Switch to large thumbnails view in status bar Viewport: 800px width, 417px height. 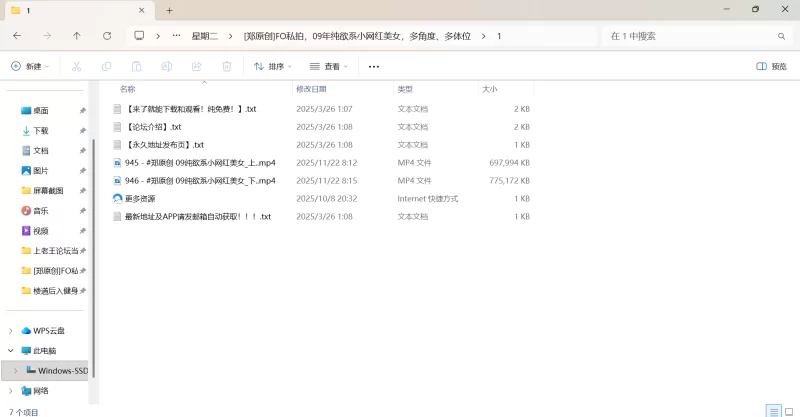pyautogui.click(x=788, y=410)
